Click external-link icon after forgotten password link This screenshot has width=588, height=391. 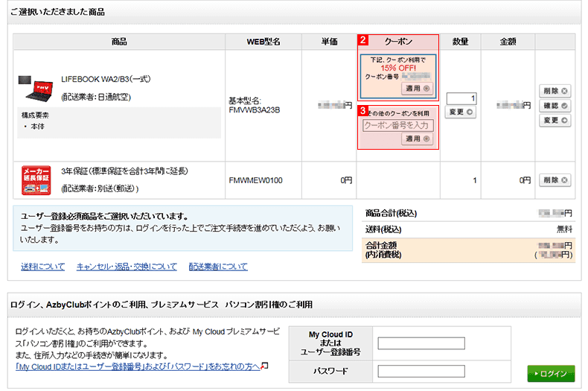[x=264, y=366]
